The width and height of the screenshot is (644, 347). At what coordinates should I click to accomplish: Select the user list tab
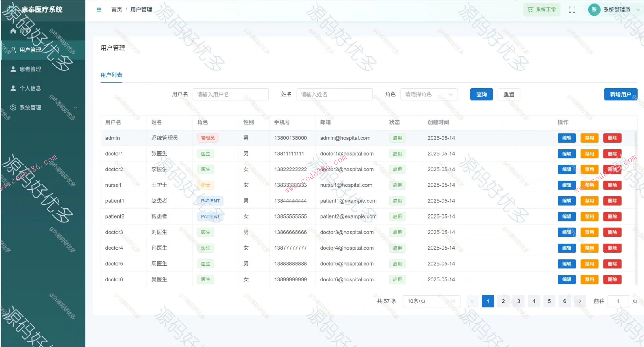(111, 75)
